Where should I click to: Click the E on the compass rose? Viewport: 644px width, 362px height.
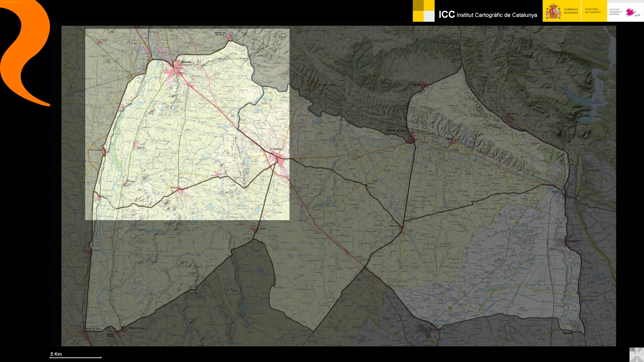pos(642,355)
